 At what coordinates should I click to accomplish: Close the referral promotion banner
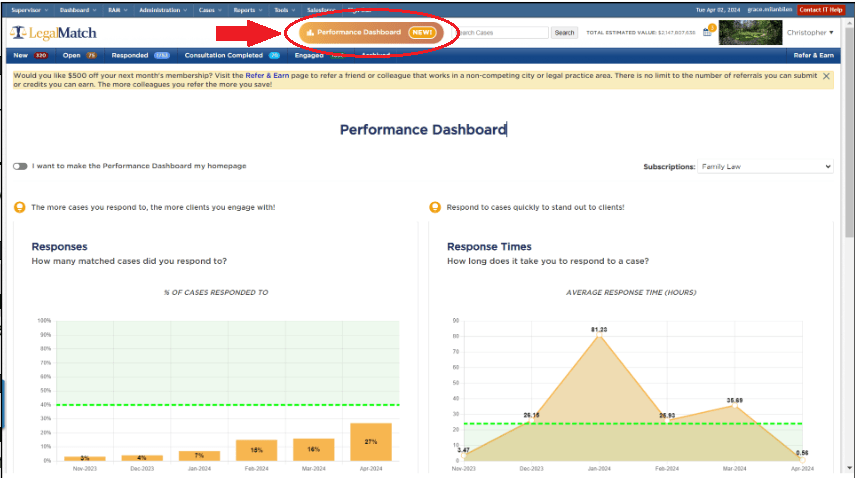click(826, 77)
